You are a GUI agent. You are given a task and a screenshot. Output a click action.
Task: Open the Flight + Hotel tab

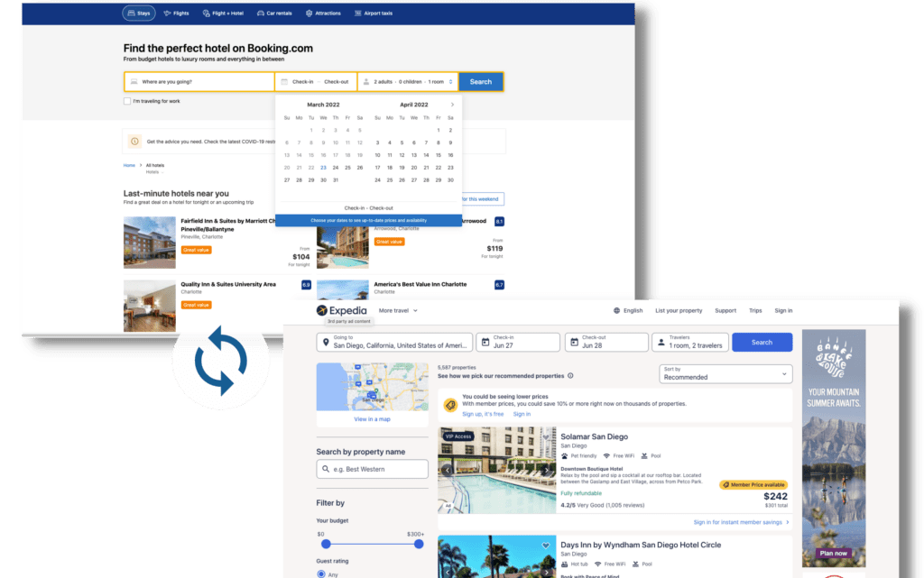[223, 13]
